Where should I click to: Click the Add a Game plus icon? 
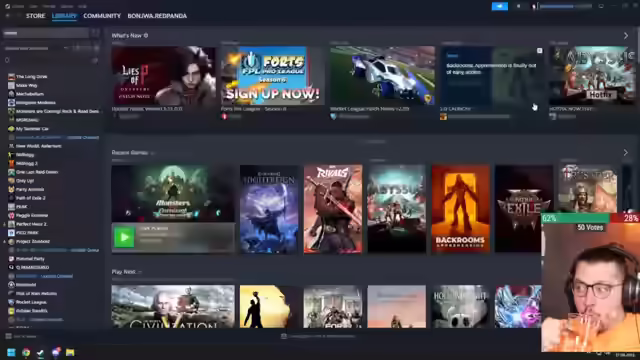(8, 336)
